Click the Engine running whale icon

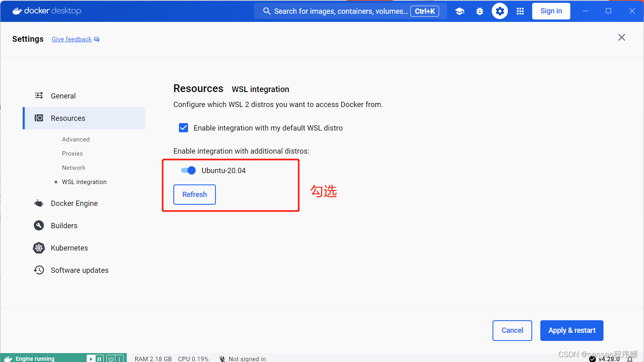tap(8, 359)
